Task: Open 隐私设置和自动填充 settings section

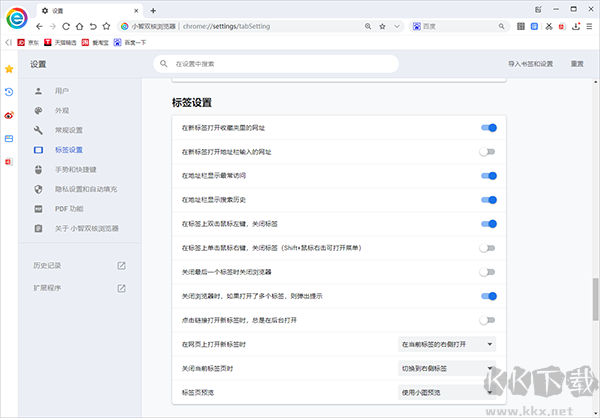Action: click(85, 188)
